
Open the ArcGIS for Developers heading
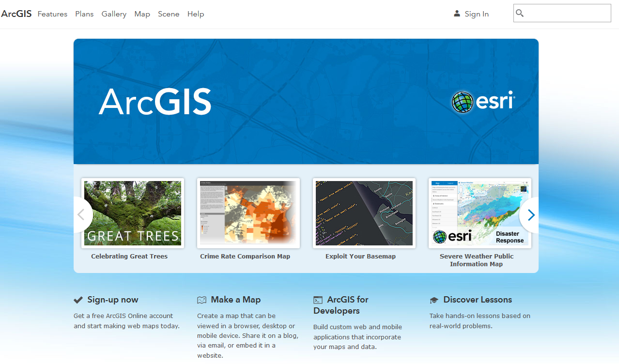point(341,305)
